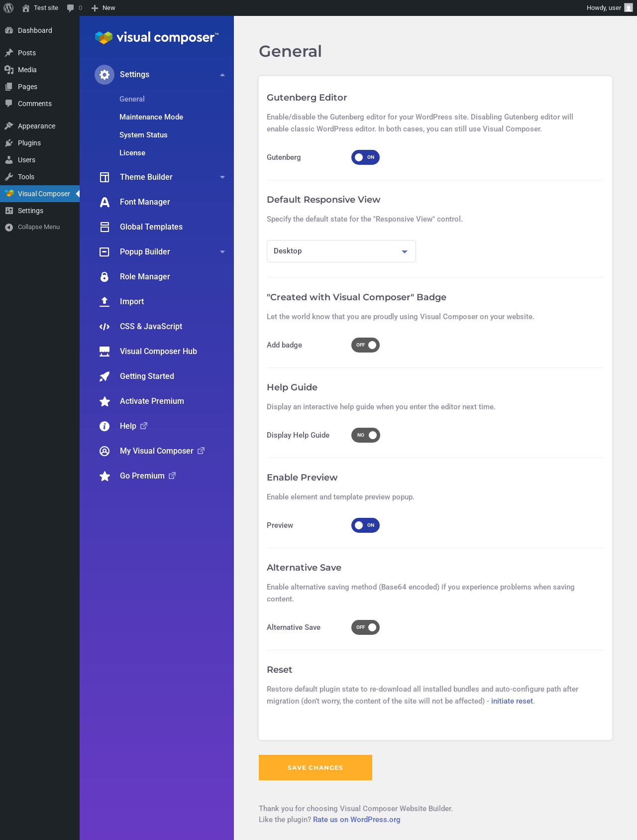
Task: Click the Visual Composer logo
Action: tap(157, 37)
